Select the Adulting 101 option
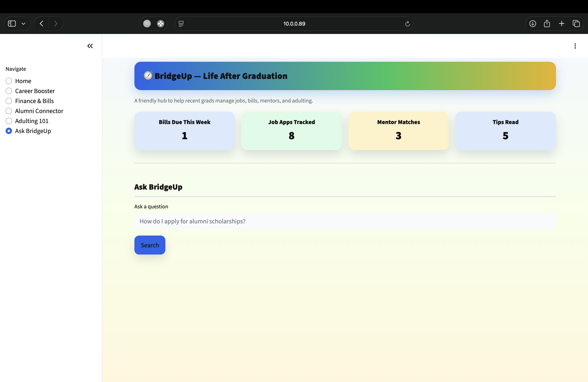Image resolution: width=588 pixels, height=382 pixels. 9,121
